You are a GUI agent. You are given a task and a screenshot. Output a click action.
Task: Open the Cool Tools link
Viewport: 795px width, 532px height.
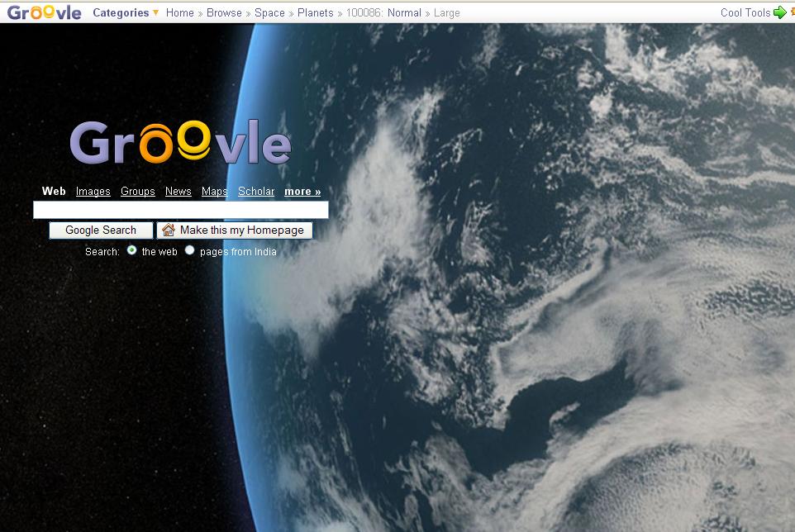pos(745,12)
